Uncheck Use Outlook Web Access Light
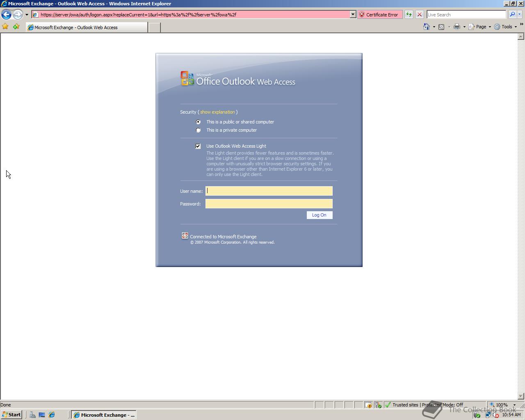Screen dimensions: 525x420 click(x=198, y=146)
